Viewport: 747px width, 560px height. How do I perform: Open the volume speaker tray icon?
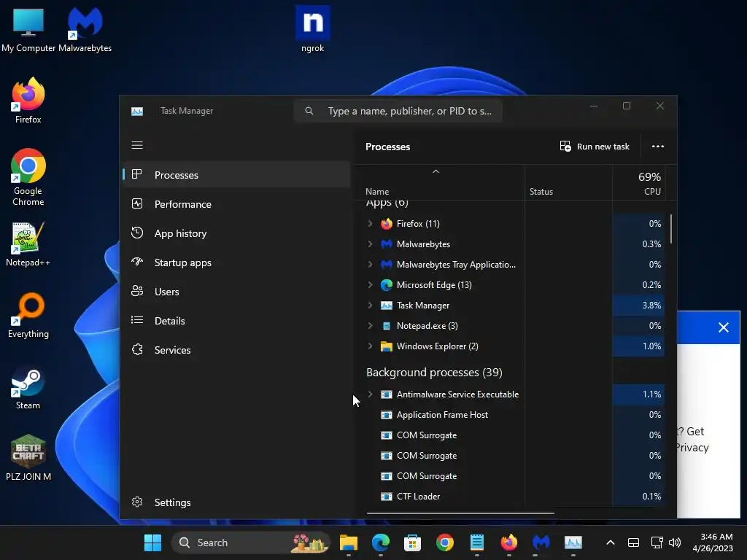pos(675,542)
